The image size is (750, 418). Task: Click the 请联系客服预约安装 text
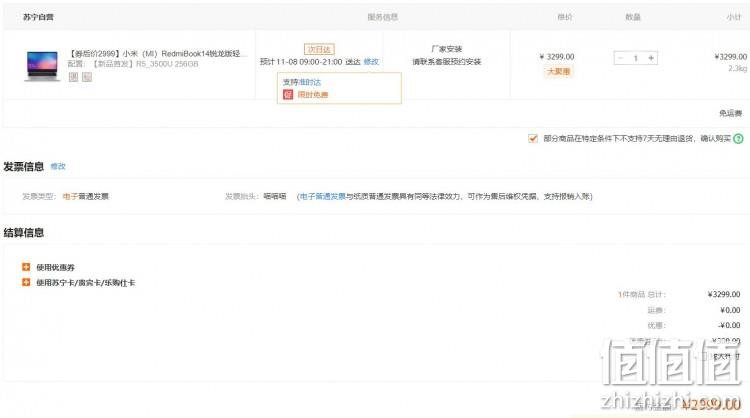[x=446, y=62]
